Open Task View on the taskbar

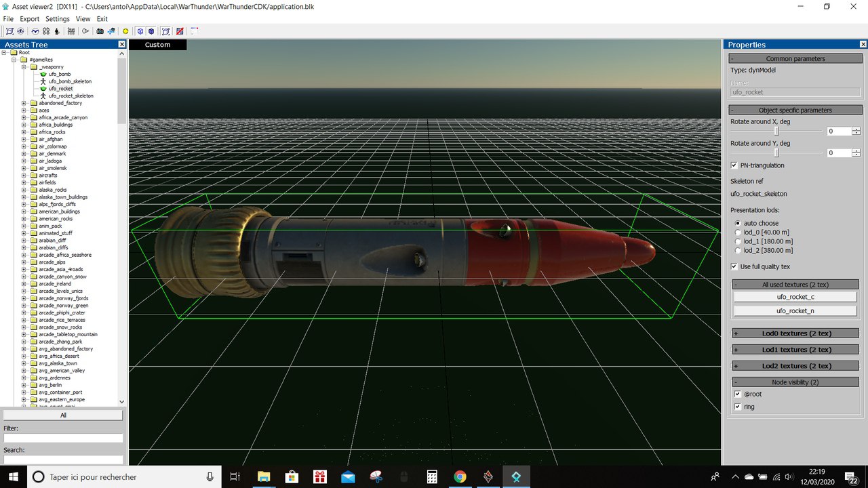[x=235, y=476]
